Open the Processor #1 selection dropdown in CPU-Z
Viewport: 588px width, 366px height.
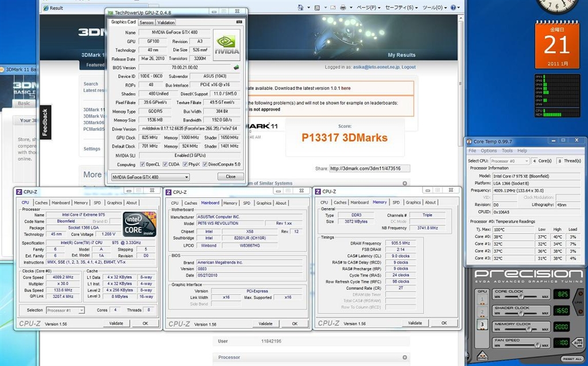[x=65, y=310]
